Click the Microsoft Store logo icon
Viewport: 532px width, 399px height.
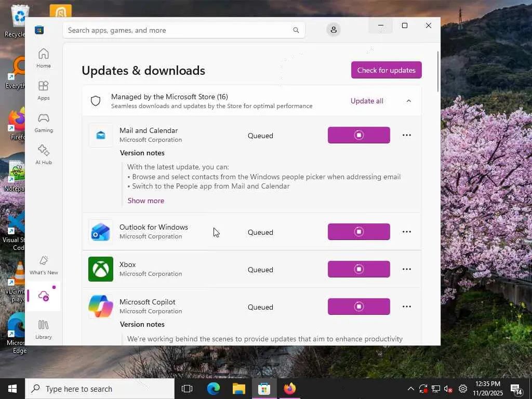tap(39, 30)
